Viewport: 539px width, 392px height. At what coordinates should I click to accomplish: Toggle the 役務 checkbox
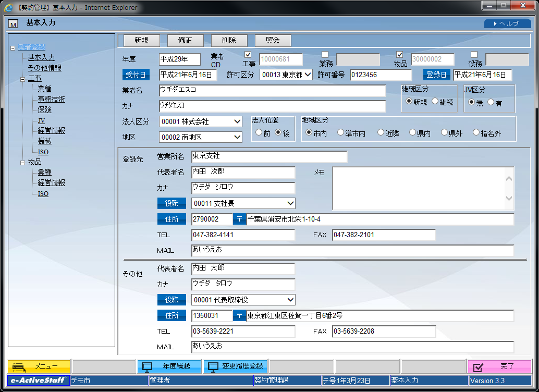(x=474, y=54)
